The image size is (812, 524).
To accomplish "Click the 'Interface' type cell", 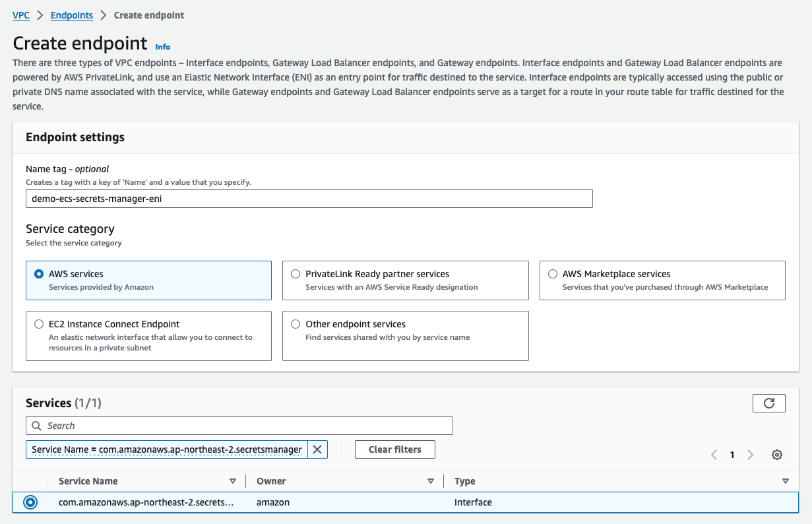I will coord(473,502).
